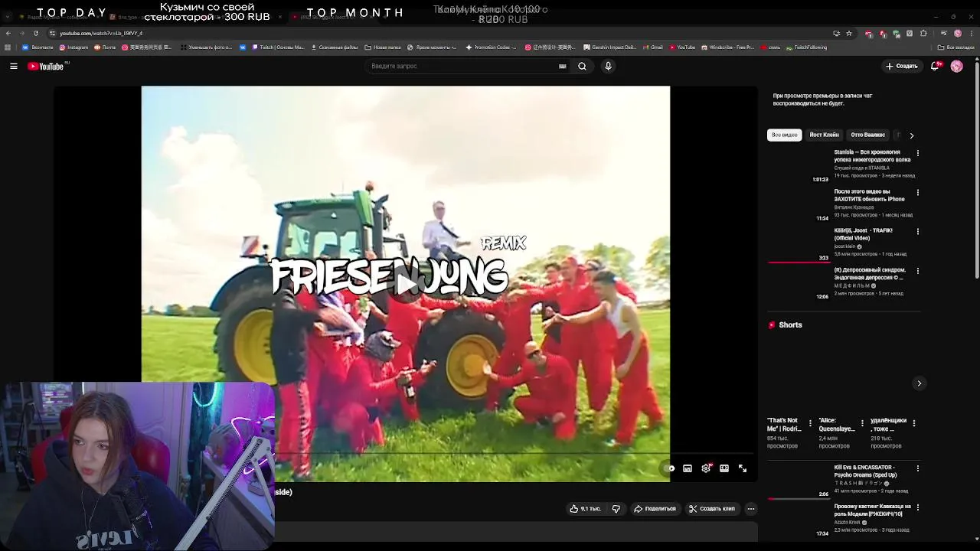Go to YouTube home via logo
Screen dimensions: 980x551
47,67
